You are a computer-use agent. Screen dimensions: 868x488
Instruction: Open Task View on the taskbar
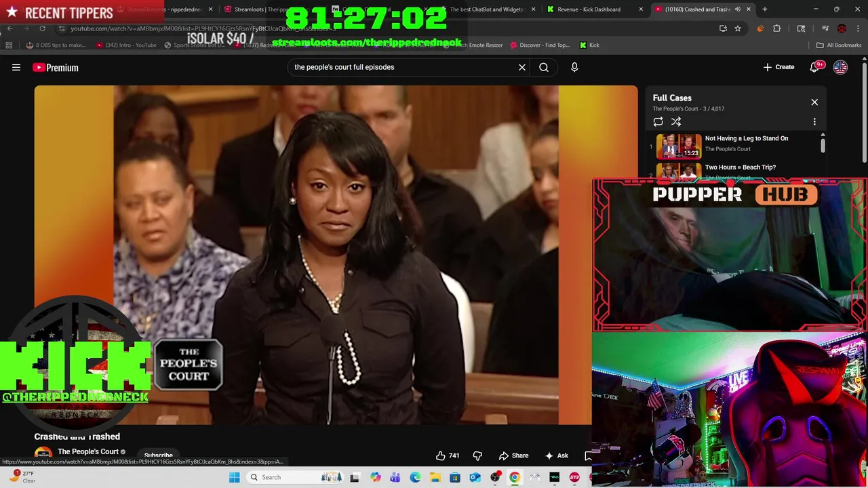[x=354, y=477]
